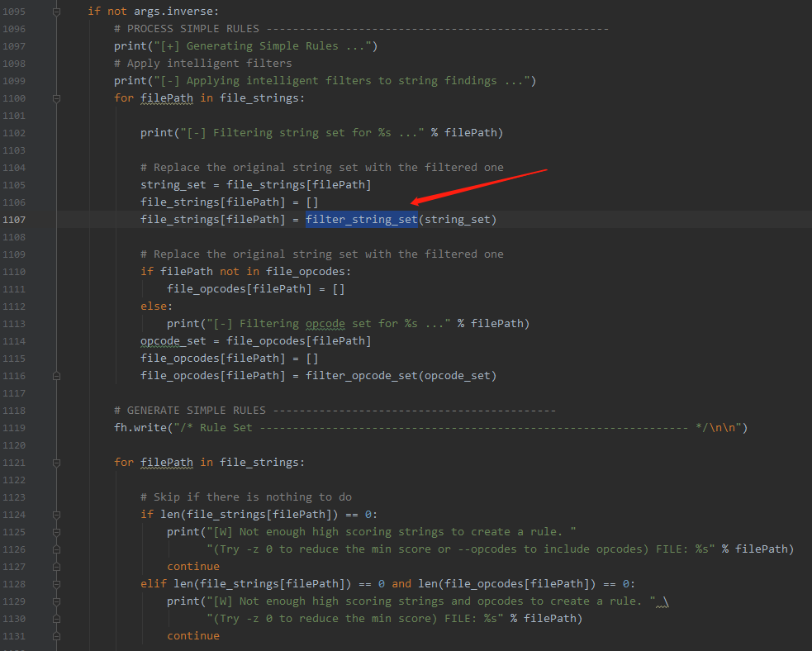Click the elif keyword on line 1128
This screenshot has width=812, height=651.
click(x=154, y=584)
